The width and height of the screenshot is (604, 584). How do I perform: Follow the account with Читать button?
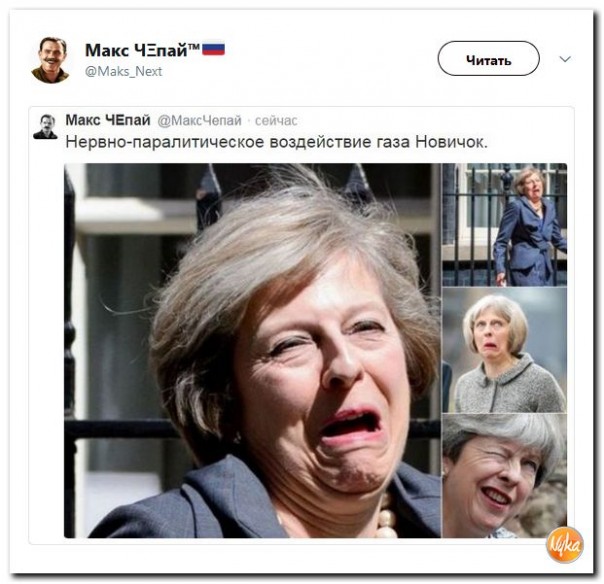488,59
